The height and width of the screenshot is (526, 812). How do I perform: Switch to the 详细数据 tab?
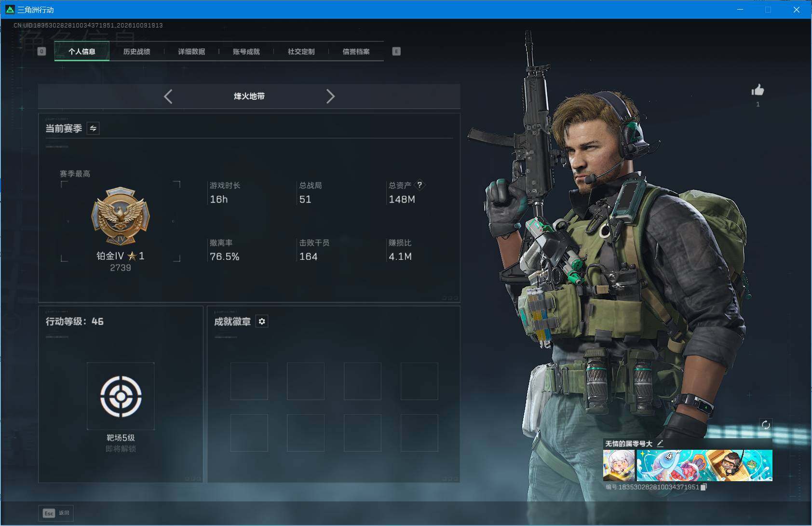pos(191,52)
